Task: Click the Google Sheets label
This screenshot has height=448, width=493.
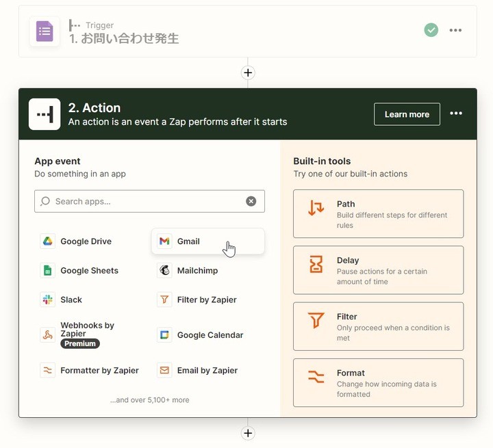Action: tap(89, 270)
